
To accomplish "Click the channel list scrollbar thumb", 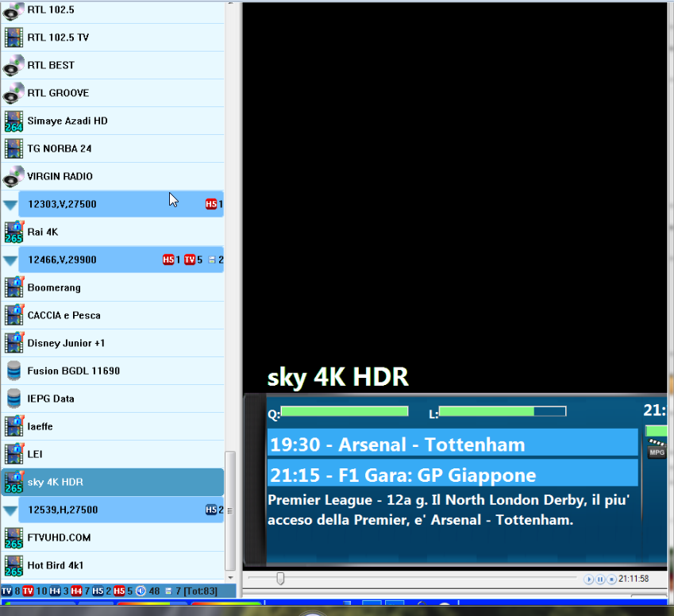I will [230, 510].
